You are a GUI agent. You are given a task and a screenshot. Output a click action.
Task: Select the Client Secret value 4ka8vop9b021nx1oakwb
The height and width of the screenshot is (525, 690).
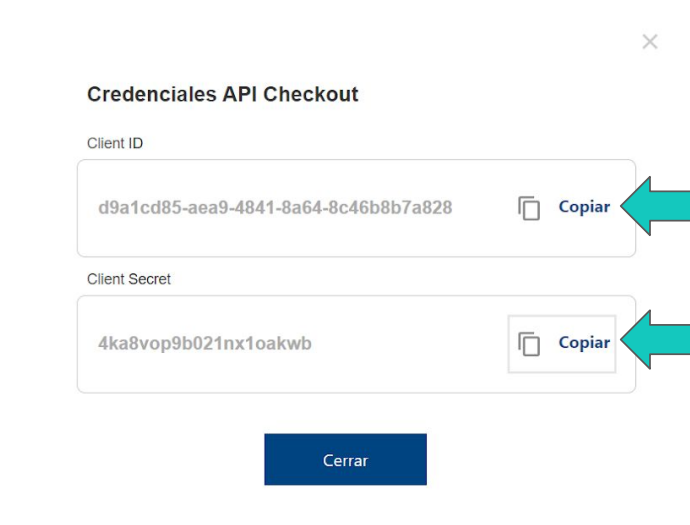coord(205,344)
